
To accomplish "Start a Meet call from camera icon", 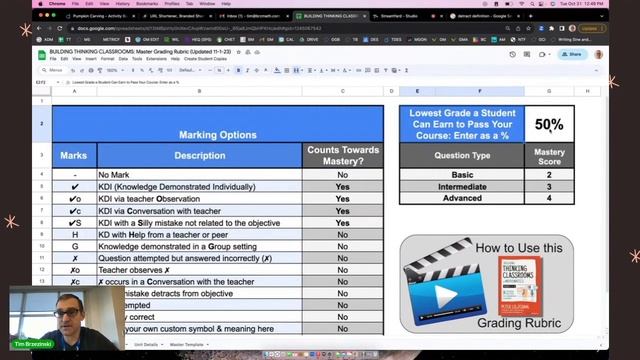I will (x=543, y=54).
